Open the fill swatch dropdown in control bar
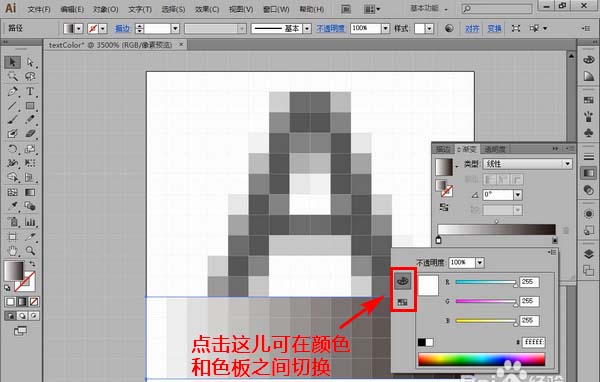This screenshot has width=600, height=382. (79, 28)
